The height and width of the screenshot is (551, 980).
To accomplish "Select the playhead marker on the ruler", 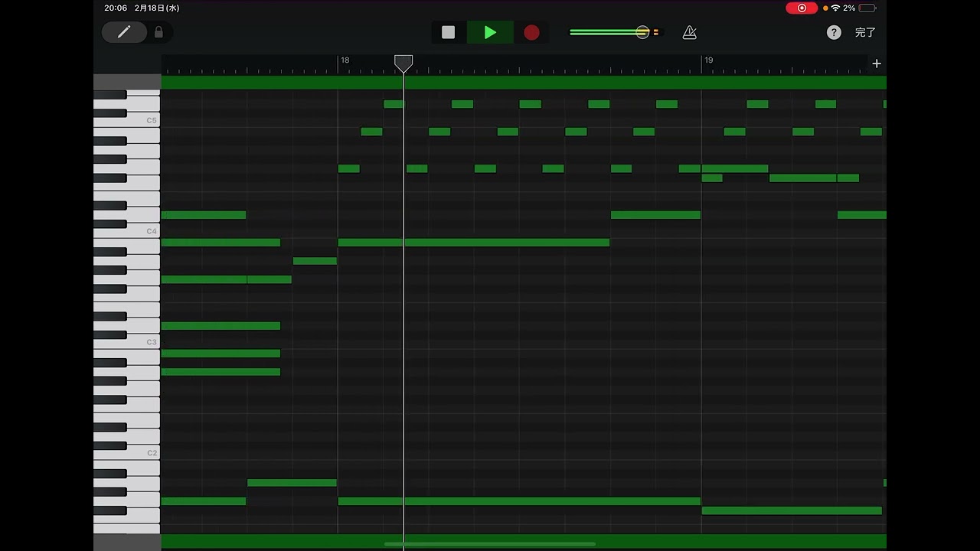I will coord(403,64).
